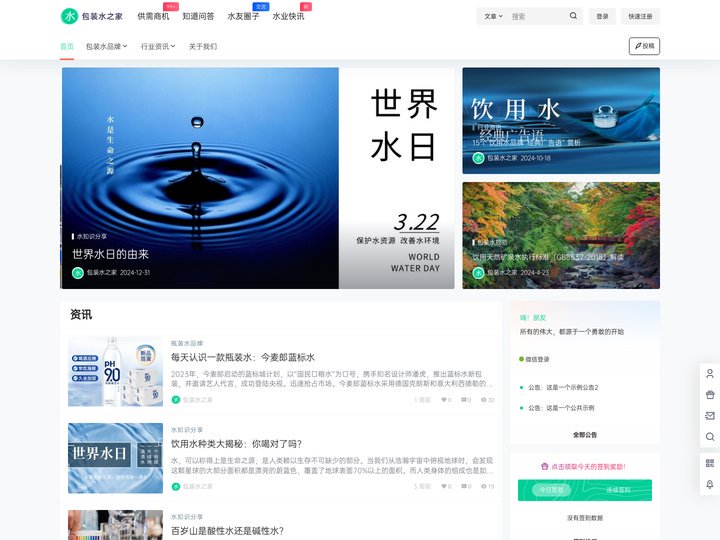Click the like heart on the 饮用水种类大揭秘 article
This screenshot has width=720, height=540.
point(444,486)
